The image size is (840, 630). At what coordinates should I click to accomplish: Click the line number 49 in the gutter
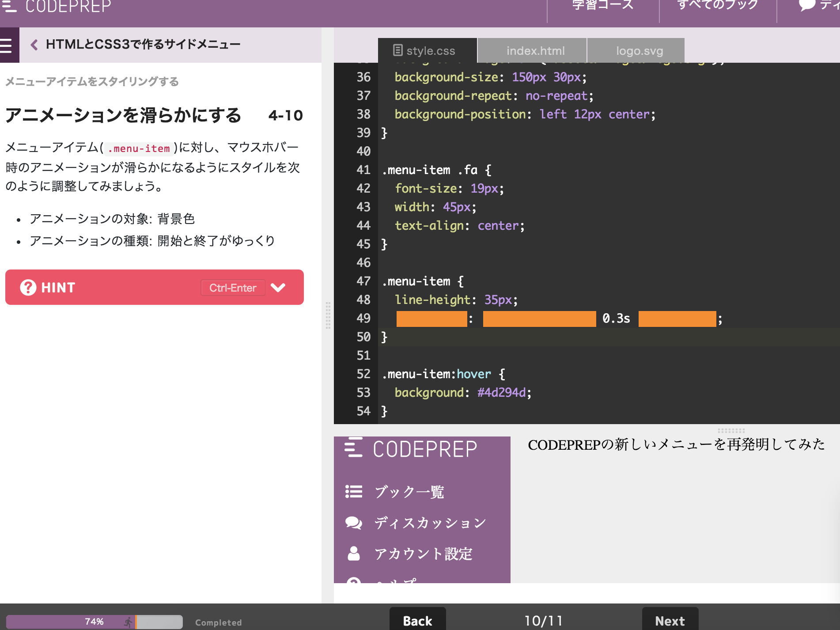point(363,319)
